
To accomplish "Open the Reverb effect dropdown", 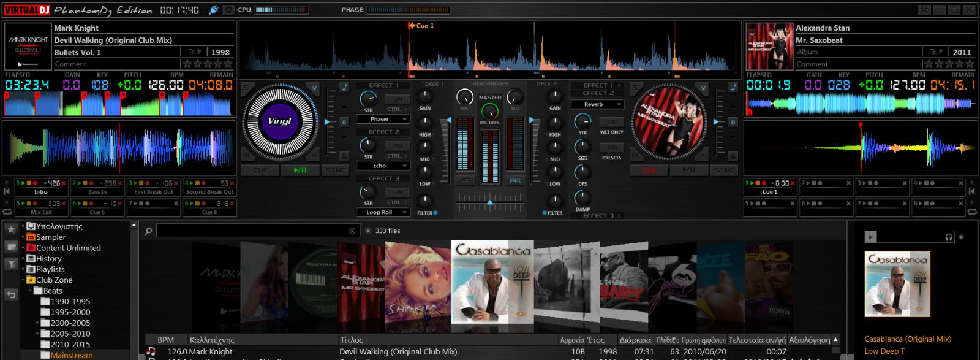I will 597,104.
